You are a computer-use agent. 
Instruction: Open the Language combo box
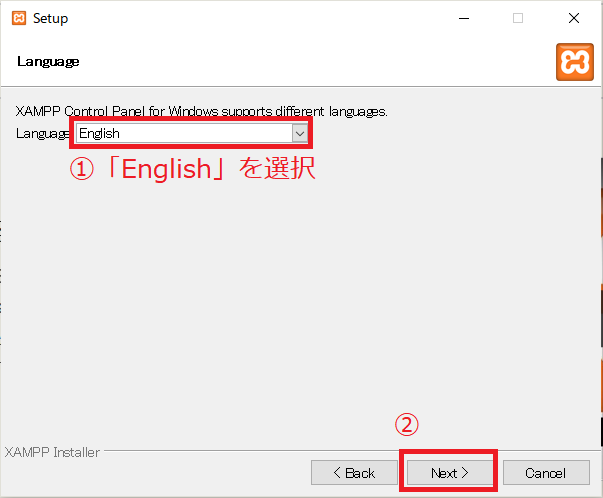click(191, 133)
